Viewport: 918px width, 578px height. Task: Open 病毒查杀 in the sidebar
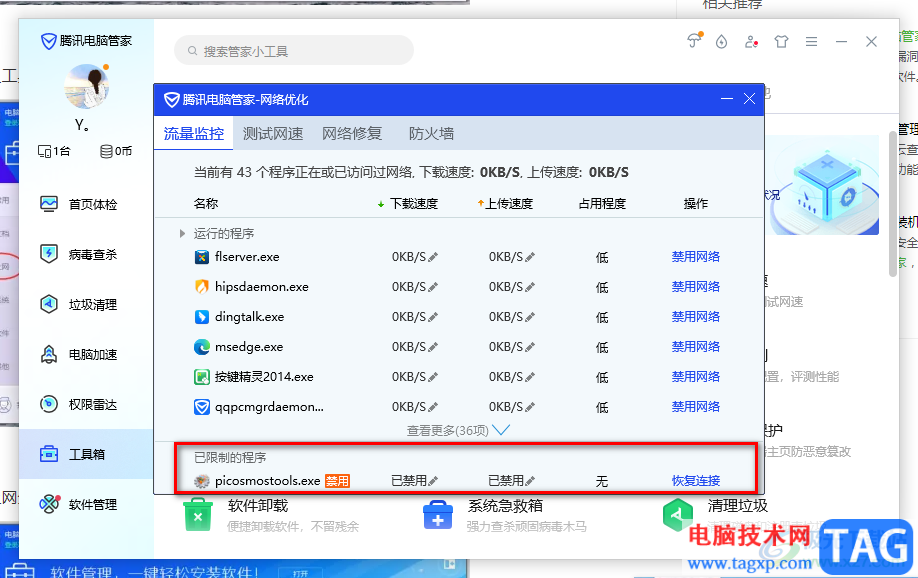click(x=78, y=254)
